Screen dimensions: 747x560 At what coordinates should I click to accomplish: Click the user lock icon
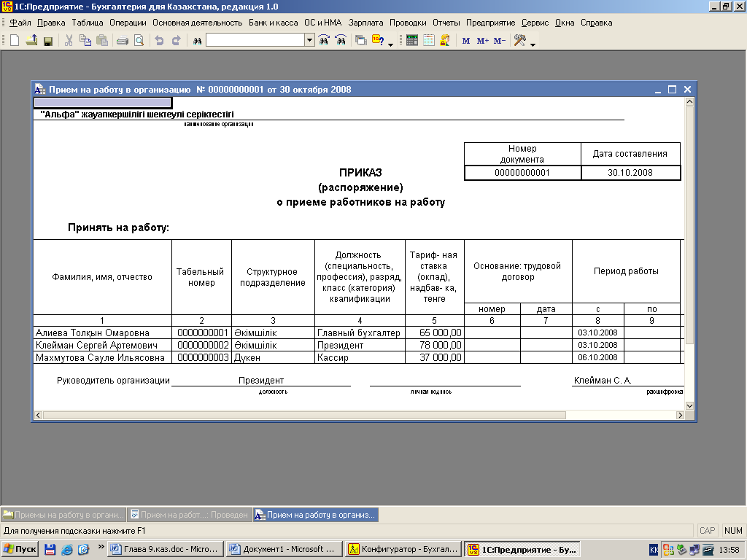(x=446, y=41)
